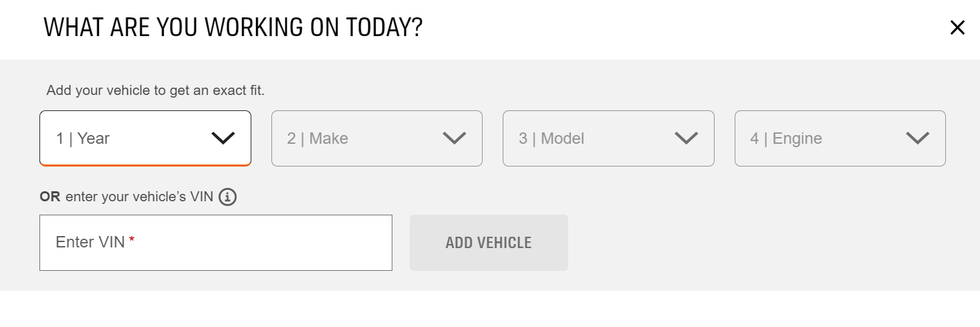The height and width of the screenshot is (327, 980).
Task: Select the "Year" label text
Action: pos(94,138)
